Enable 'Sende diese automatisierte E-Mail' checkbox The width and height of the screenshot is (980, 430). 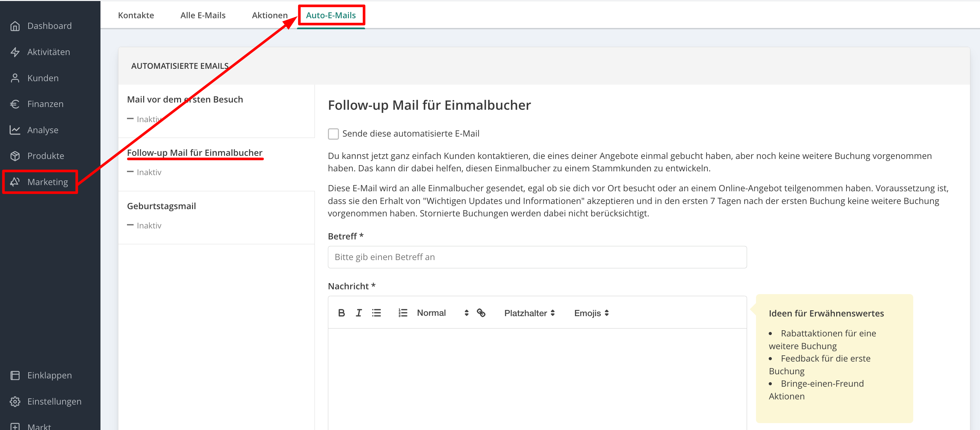tap(333, 134)
